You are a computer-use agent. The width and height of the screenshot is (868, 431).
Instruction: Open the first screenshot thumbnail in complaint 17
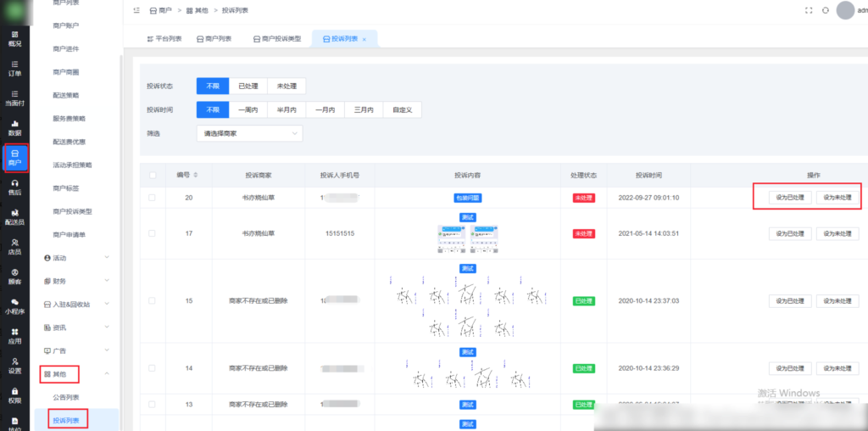pos(452,240)
